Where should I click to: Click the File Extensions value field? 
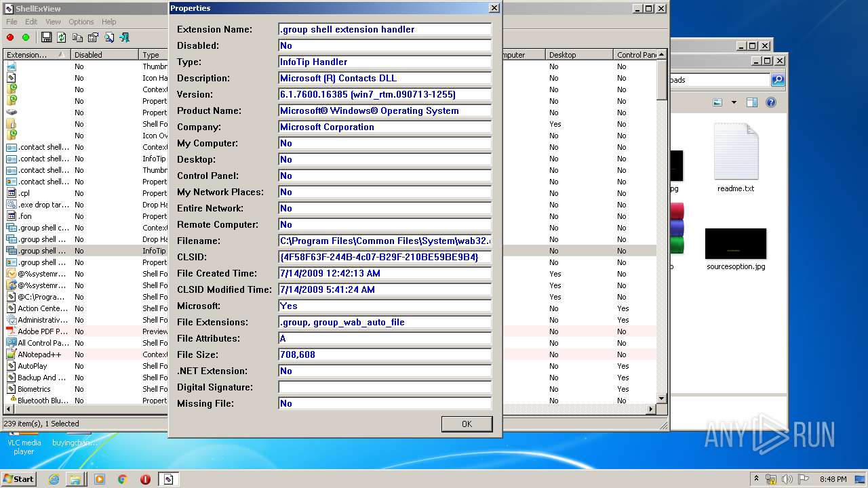(384, 322)
